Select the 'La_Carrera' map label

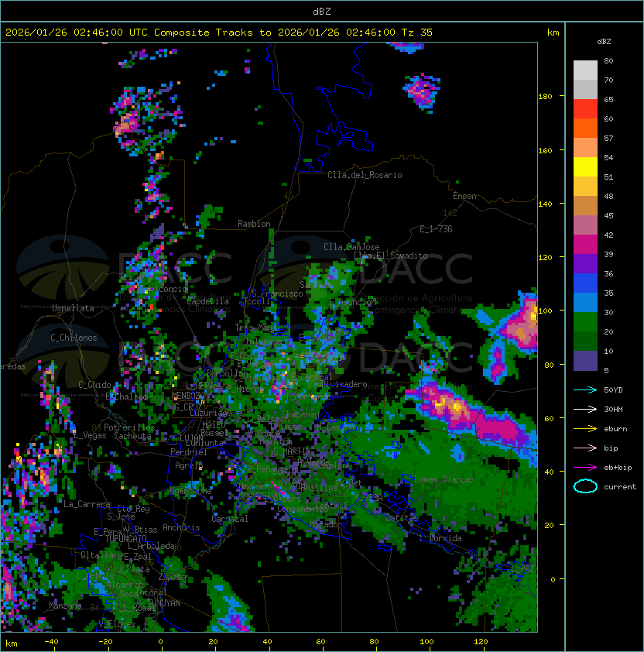pyautogui.click(x=87, y=504)
